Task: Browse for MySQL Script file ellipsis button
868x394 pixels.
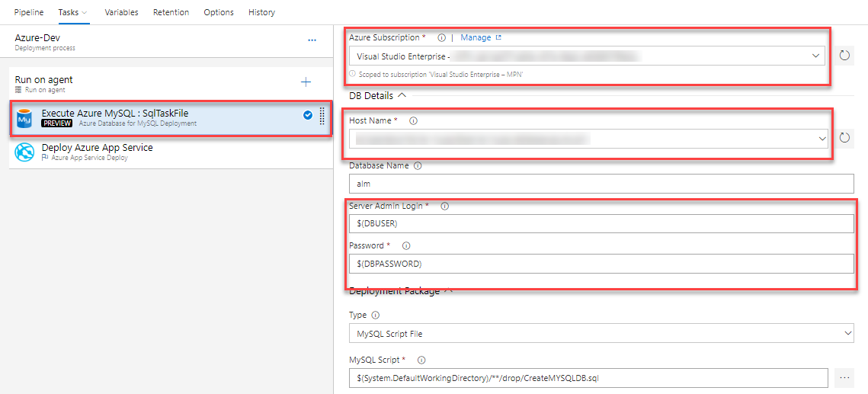Action: pyautogui.click(x=844, y=378)
